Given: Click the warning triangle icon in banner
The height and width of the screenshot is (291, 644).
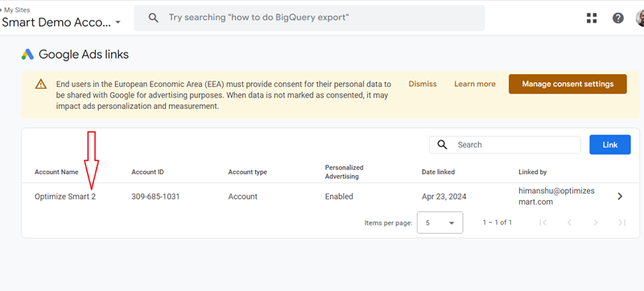Looking at the screenshot, I should click(41, 85).
